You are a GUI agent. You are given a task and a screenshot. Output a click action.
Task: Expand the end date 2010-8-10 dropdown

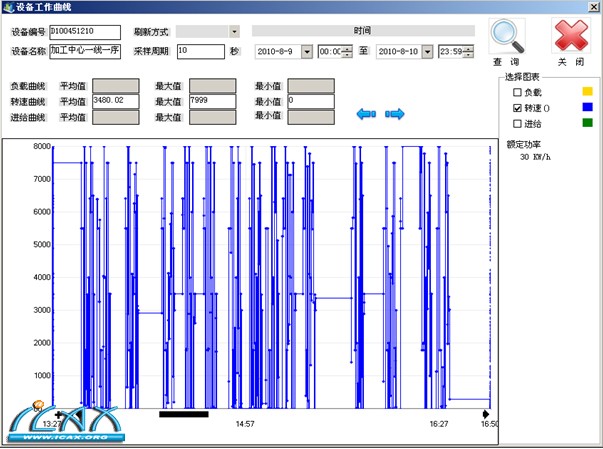[427, 51]
